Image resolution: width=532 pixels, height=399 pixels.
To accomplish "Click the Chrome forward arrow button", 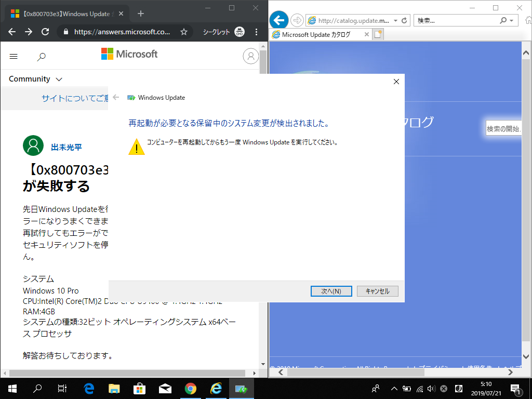I will click(x=29, y=32).
